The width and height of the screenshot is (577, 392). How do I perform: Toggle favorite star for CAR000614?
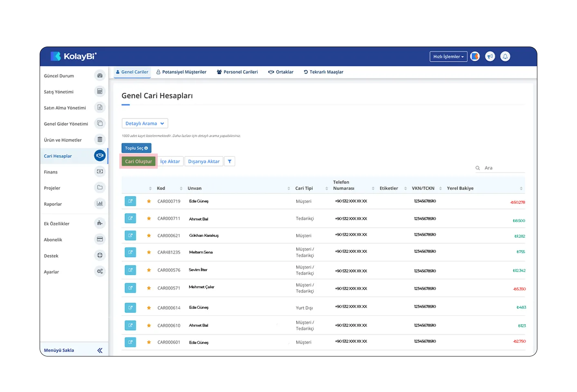point(149,308)
